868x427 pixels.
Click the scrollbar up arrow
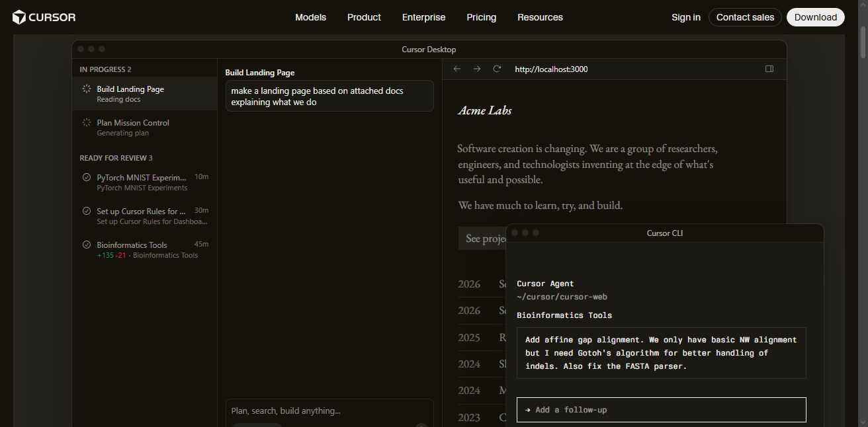tap(862, 5)
